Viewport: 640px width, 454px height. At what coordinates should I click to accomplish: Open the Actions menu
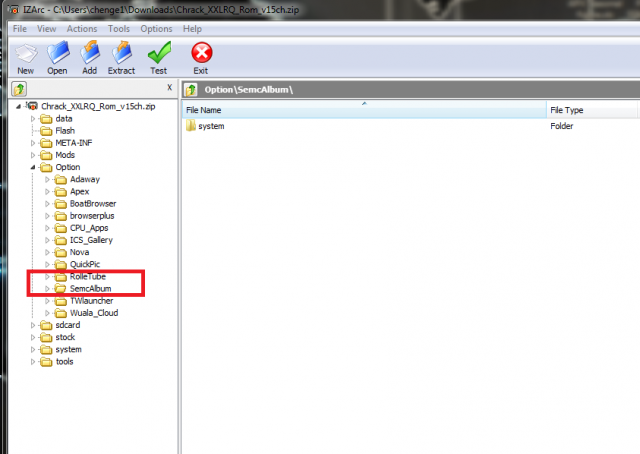(82, 29)
